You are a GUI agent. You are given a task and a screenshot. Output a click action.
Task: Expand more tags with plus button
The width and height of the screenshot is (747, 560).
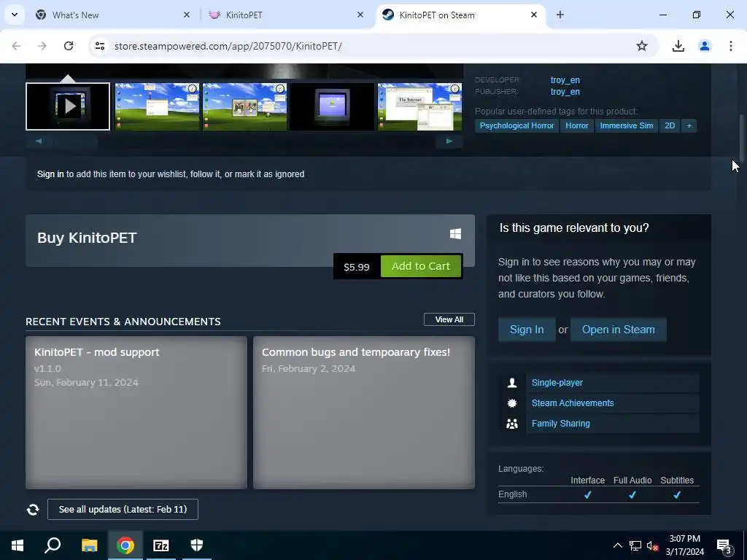[x=689, y=125]
